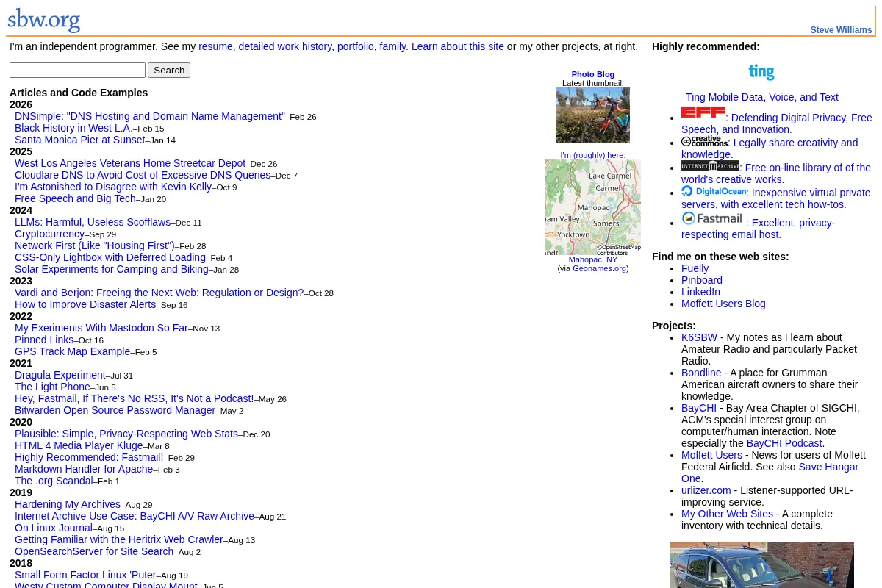Open the Mahopac, NY link
This screenshot has height=588, width=882.
(593, 259)
